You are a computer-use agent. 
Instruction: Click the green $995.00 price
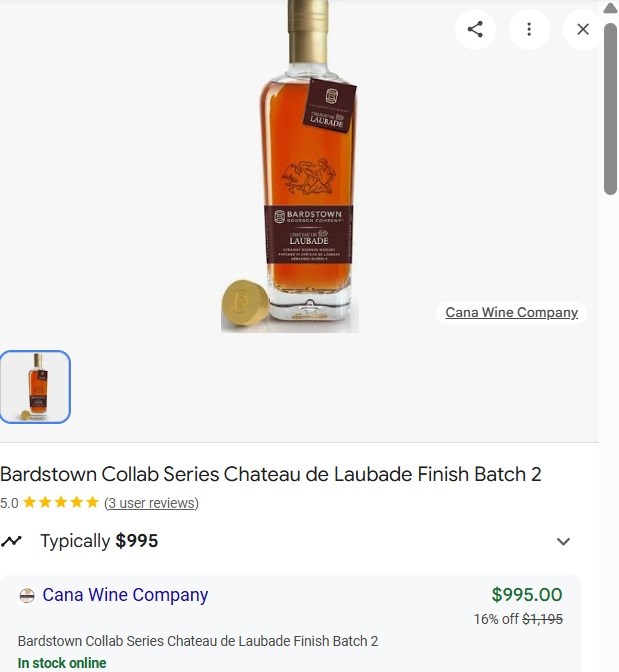click(527, 594)
